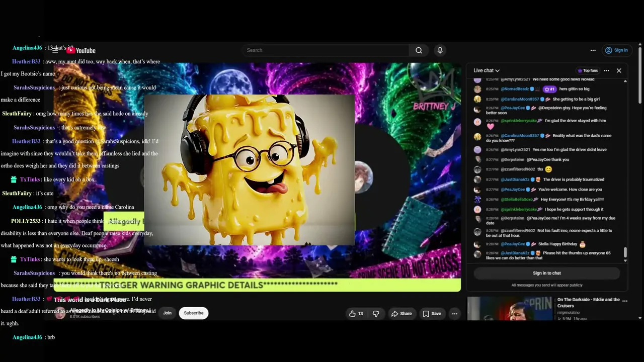Screen dimensions: 644x362
Task: Close the Live chat panel
Action: [619, 71]
